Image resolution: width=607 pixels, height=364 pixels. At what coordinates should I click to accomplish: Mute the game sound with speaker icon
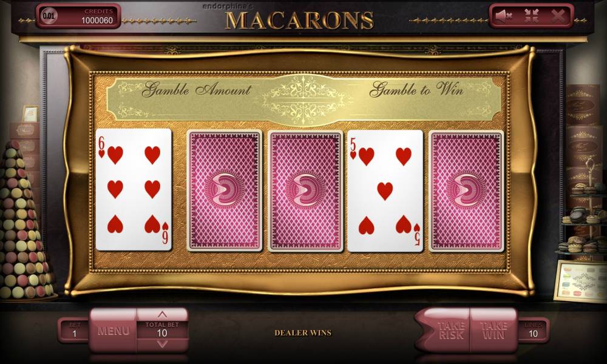[504, 16]
